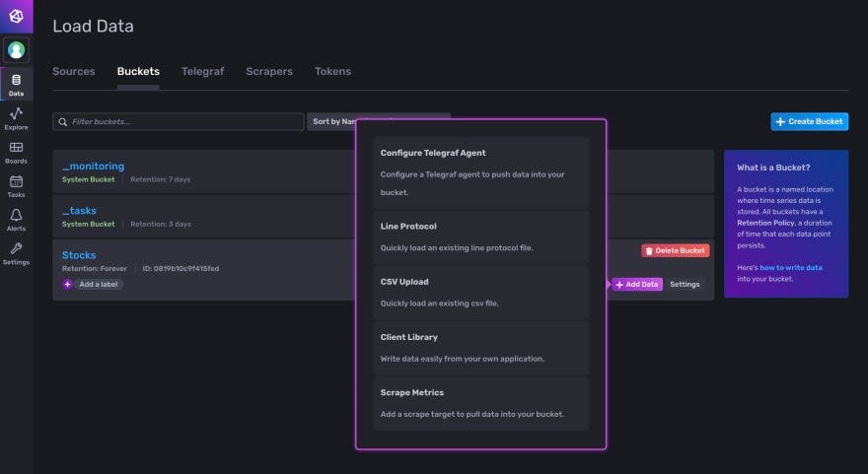The height and width of the screenshot is (474, 868).
Task: Click the magnifier icon in filter box
Action: [x=62, y=121]
